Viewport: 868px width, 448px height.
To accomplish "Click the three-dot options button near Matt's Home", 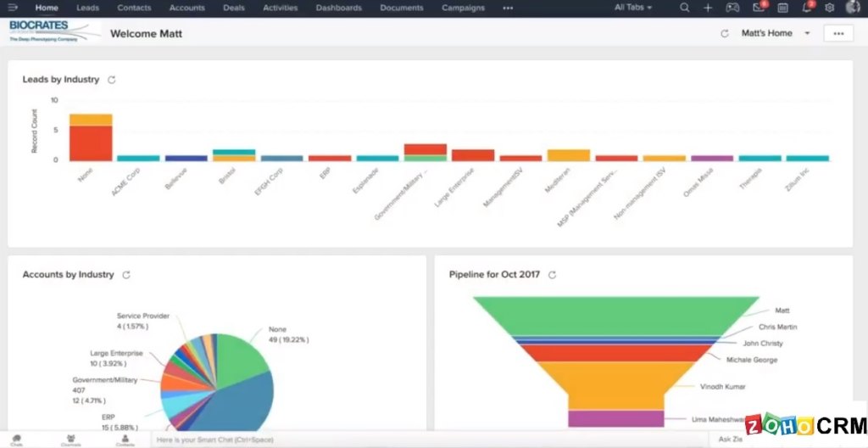I will coord(838,33).
